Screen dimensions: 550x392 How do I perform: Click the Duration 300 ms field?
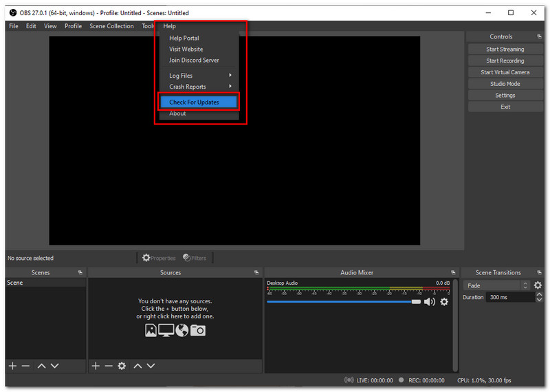(x=510, y=297)
